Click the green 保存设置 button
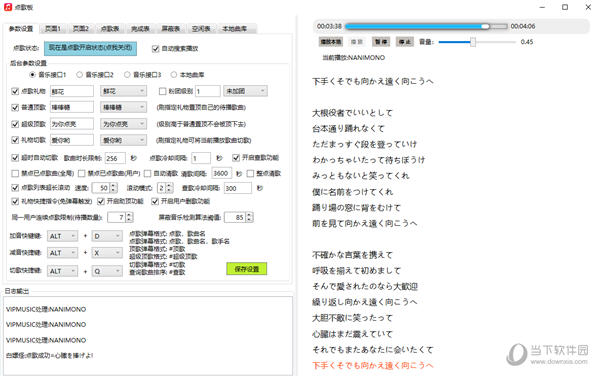This screenshot has width=600, height=376. point(246,269)
